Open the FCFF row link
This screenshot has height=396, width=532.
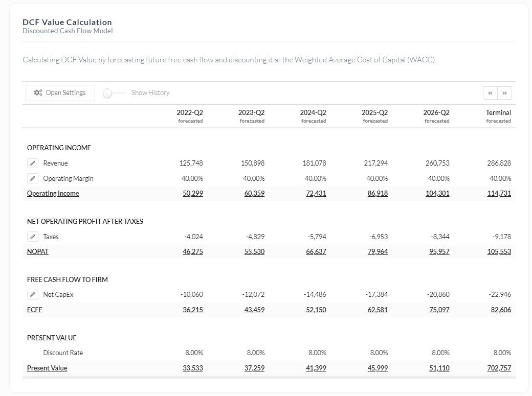pyautogui.click(x=34, y=310)
